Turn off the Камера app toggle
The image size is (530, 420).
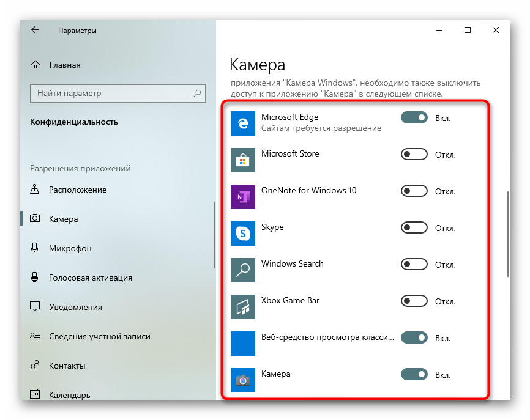[414, 374]
